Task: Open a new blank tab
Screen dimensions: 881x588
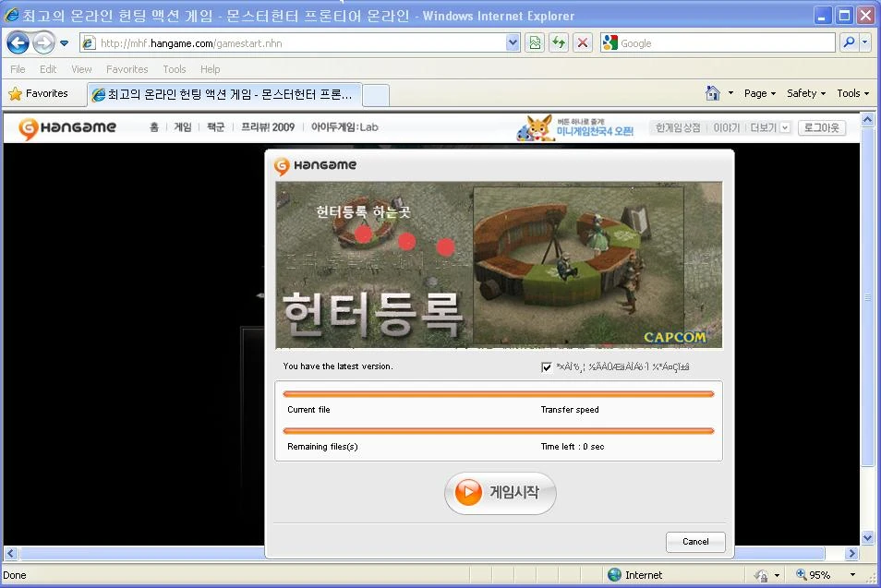Action: 376,95
